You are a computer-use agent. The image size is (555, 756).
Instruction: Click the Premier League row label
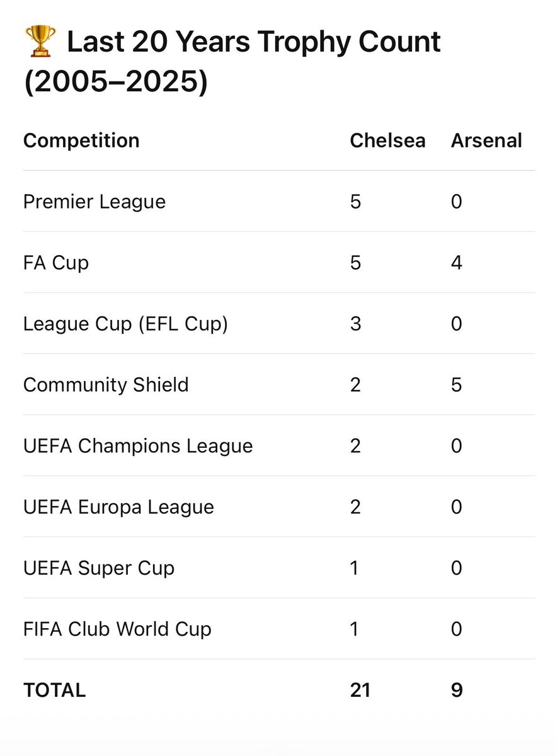pos(94,202)
